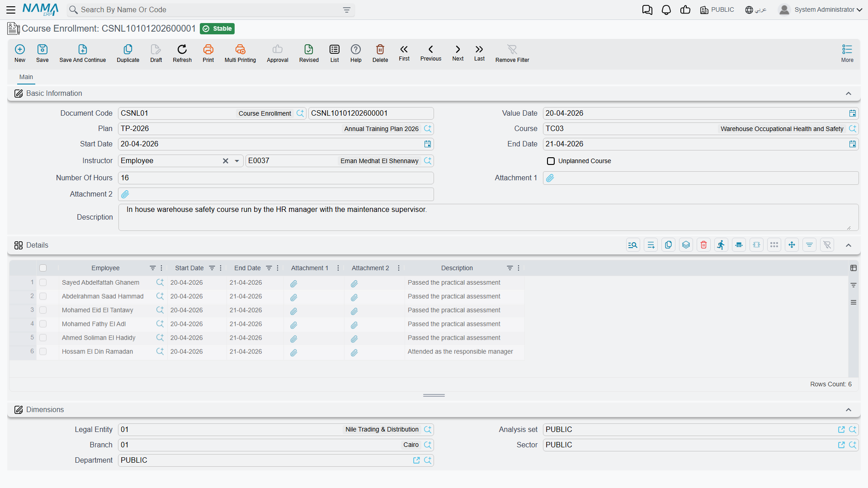
Task: Toggle the Unplanned Course checkbox
Action: [551, 161]
